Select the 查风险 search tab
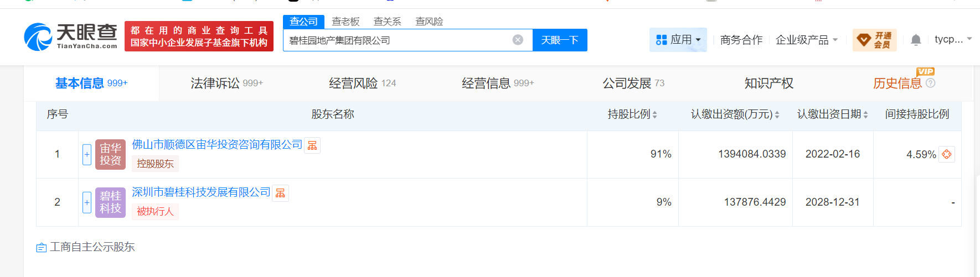The width and height of the screenshot is (980, 277). 429,22
